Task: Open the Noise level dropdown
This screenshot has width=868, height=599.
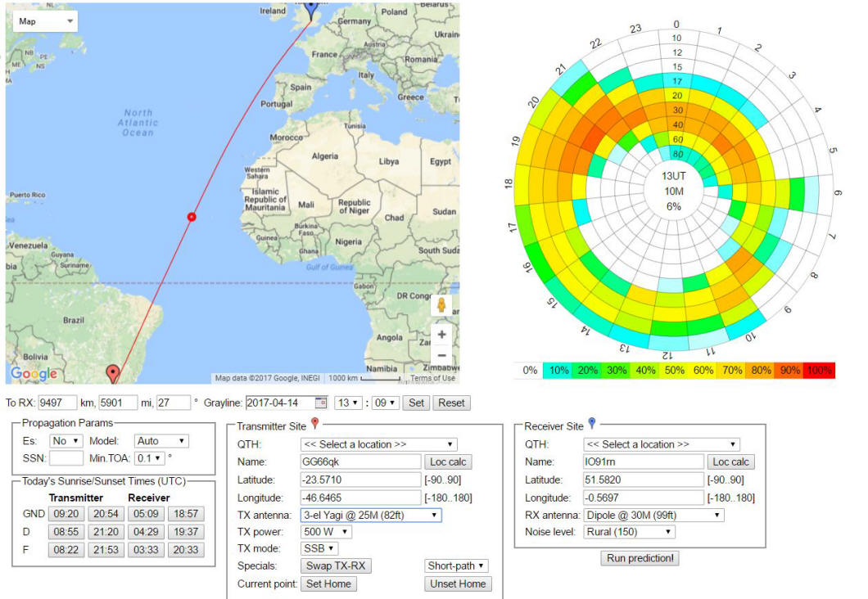Action: [629, 532]
